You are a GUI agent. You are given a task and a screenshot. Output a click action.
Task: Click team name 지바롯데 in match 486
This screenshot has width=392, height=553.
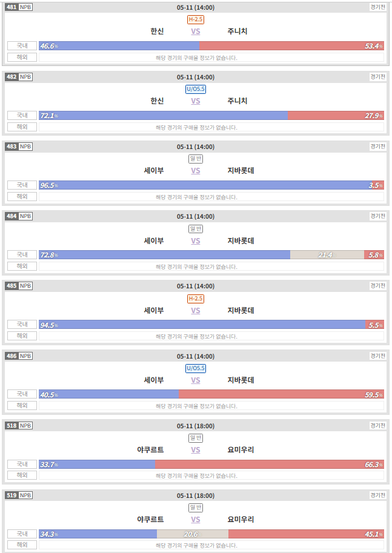click(x=241, y=380)
